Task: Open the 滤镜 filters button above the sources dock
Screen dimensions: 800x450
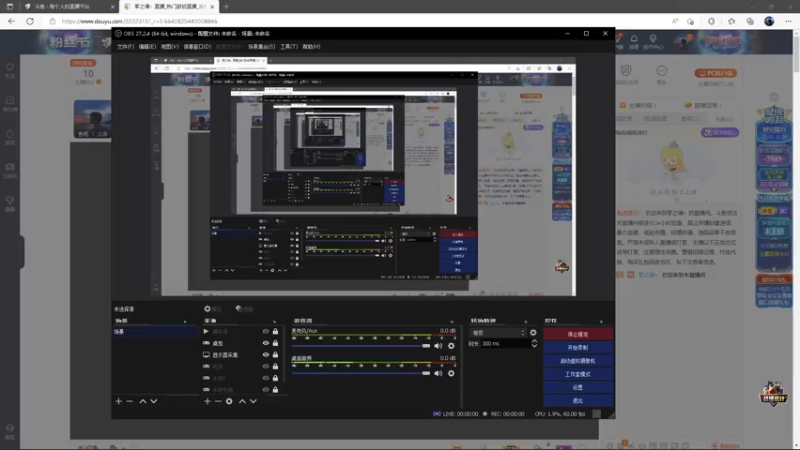Action: (244, 309)
